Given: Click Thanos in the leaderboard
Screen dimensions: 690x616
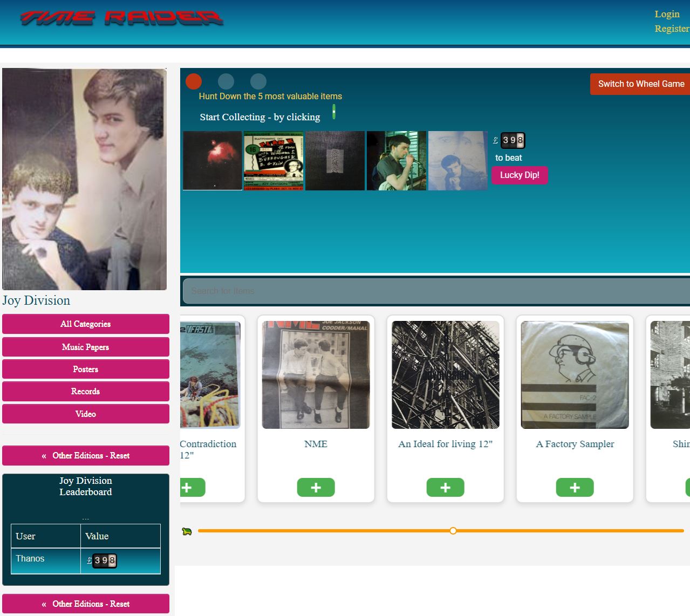Looking at the screenshot, I should [30, 558].
